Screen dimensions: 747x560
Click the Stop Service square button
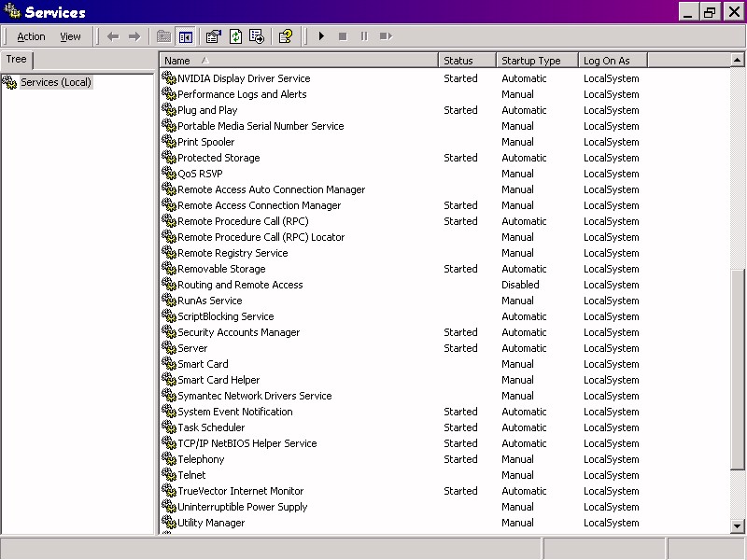pos(343,36)
